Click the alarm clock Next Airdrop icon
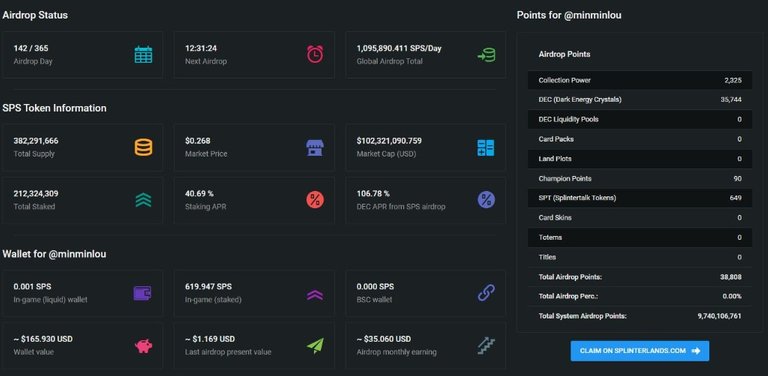This screenshot has height=376, width=768. [x=315, y=54]
